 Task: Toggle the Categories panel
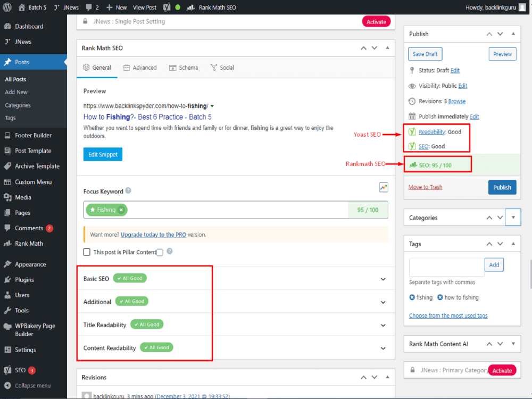[x=513, y=218]
